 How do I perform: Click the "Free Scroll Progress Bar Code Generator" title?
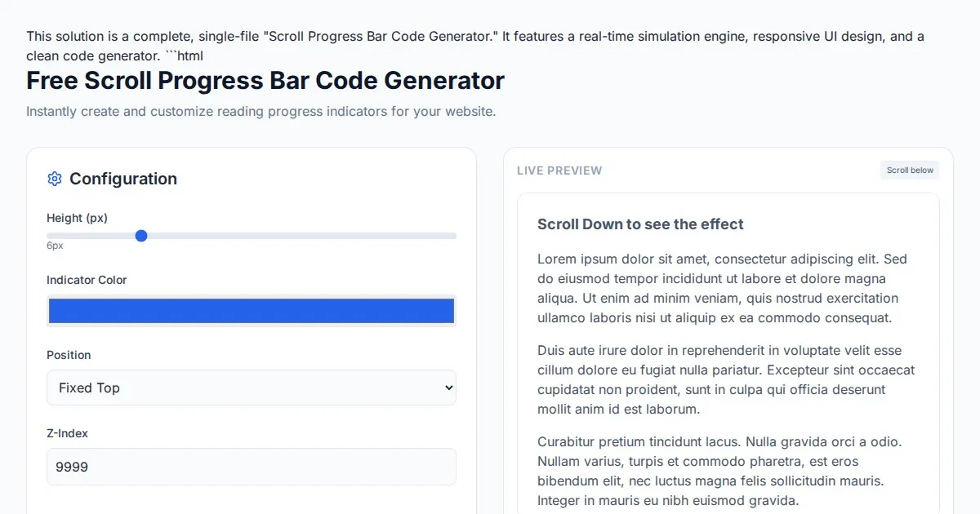point(265,81)
